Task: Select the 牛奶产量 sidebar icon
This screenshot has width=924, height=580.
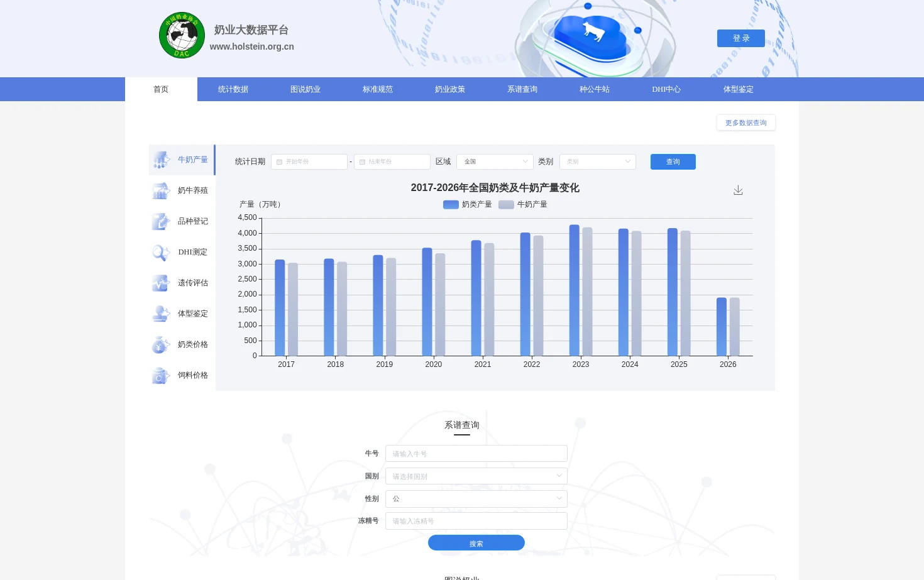Action: [161, 160]
